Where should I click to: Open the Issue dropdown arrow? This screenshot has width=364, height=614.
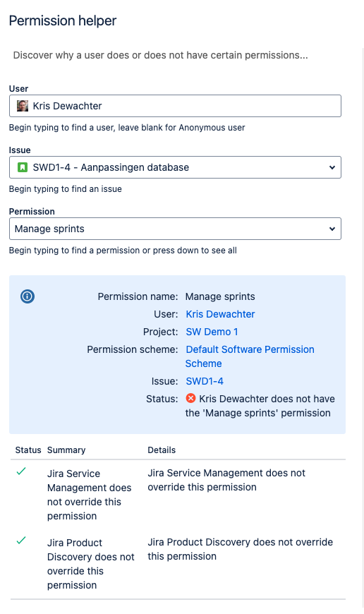point(332,167)
